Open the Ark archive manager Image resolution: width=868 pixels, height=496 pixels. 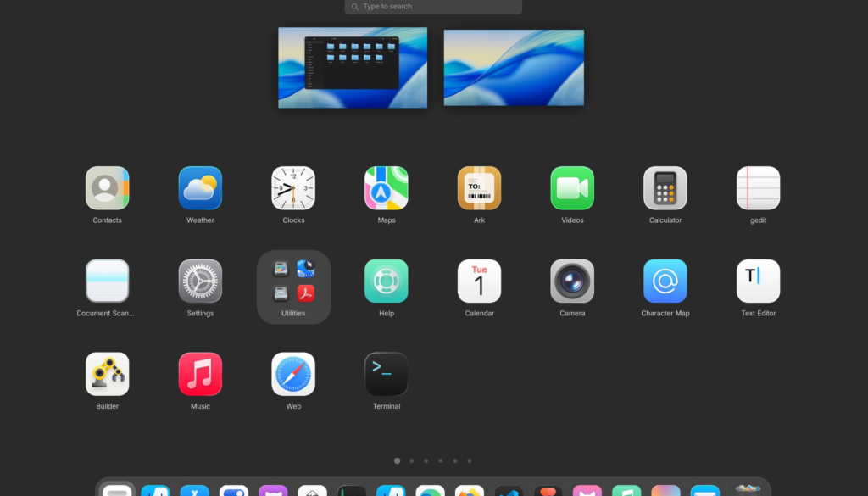coord(479,188)
